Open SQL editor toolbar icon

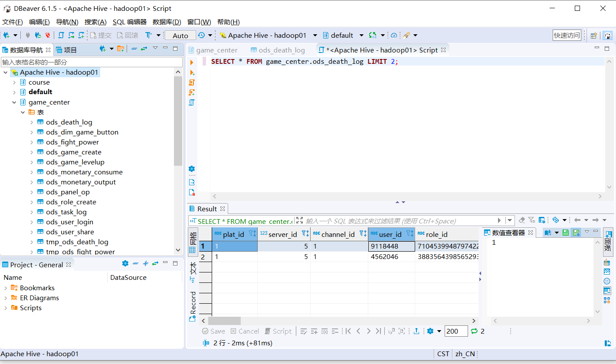pos(61,35)
